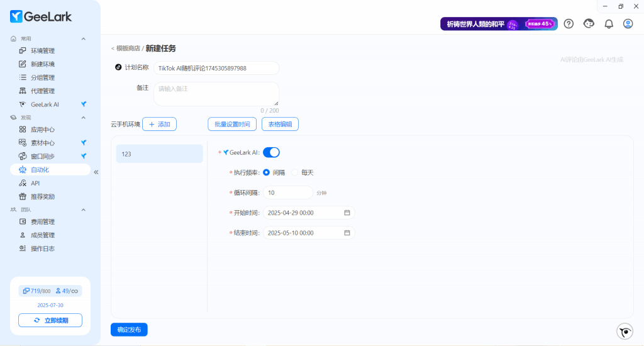
Task: Click the help question mark icon
Action: tap(569, 24)
